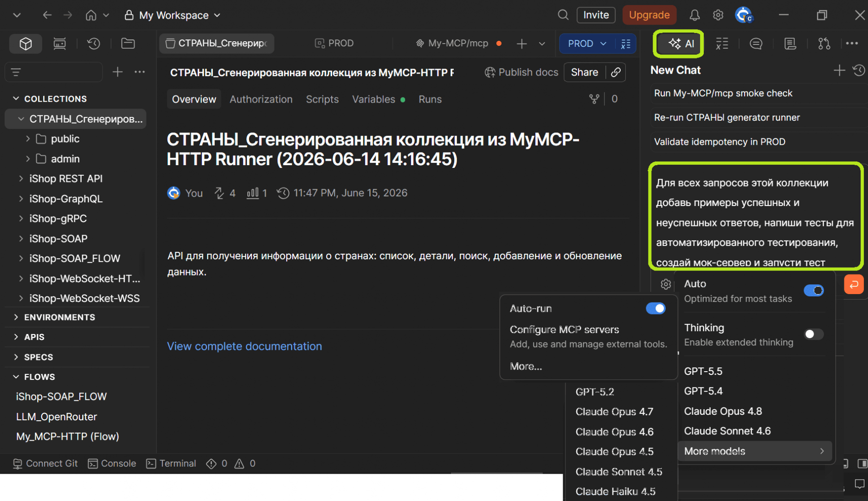Screen dimensions: 868x501
Task: Click the Share button
Action: 584,72
